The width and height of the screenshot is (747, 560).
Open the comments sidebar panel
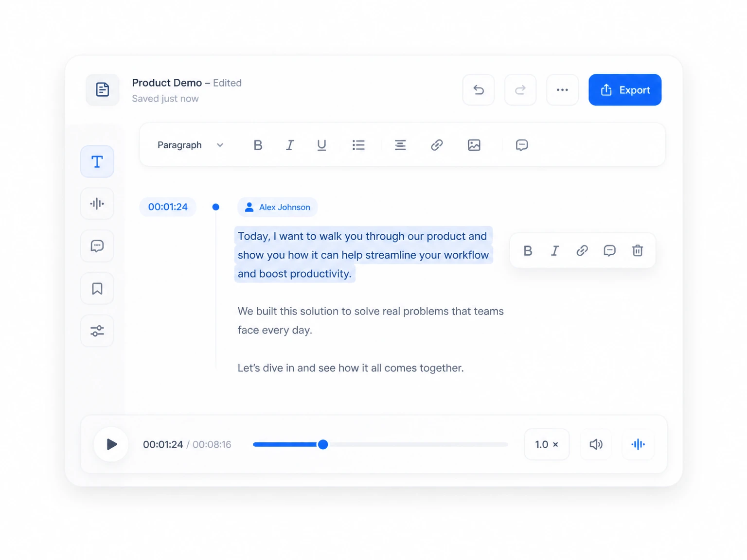click(97, 246)
